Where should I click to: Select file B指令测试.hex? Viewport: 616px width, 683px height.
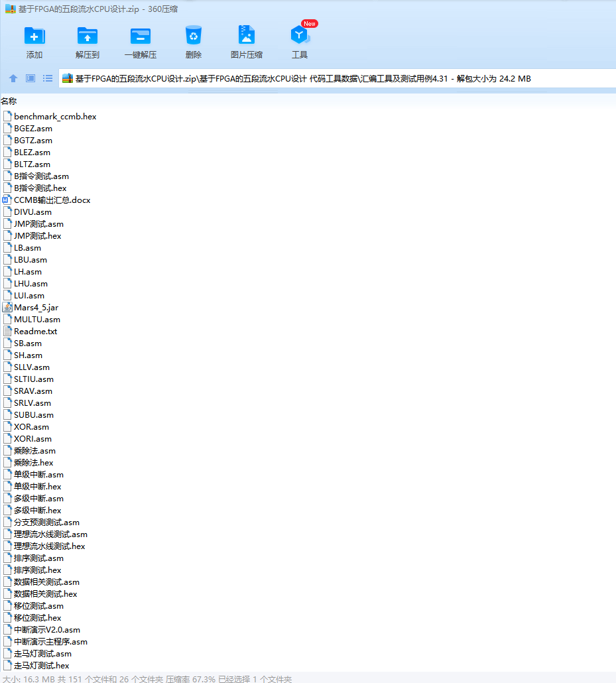(x=40, y=188)
